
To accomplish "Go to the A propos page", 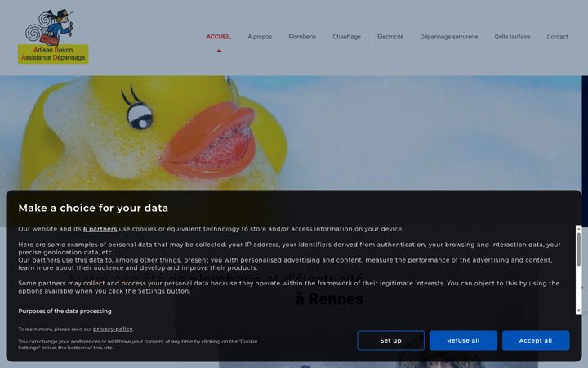I will (x=260, y=37).
